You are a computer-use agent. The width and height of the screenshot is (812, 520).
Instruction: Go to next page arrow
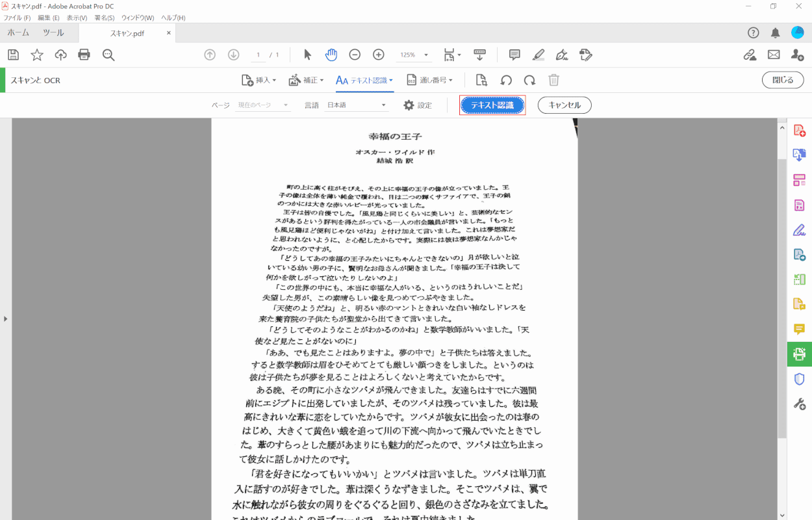tap(233, 55)
